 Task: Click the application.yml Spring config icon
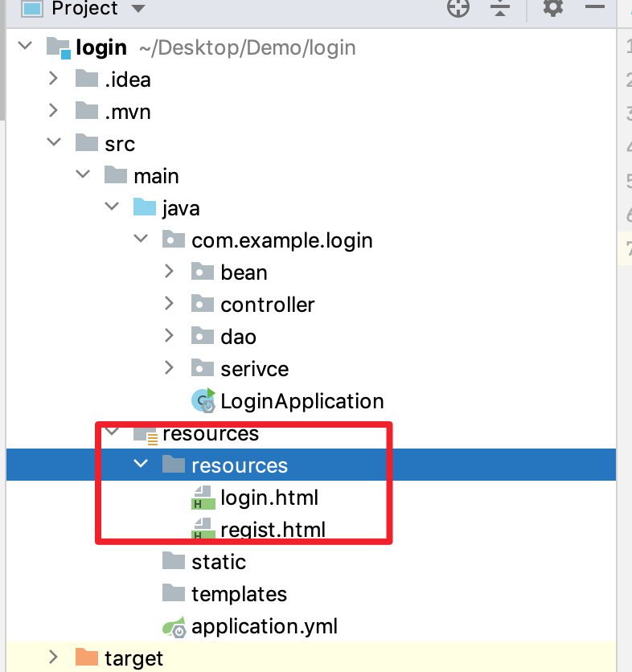[x=174, y=627]
